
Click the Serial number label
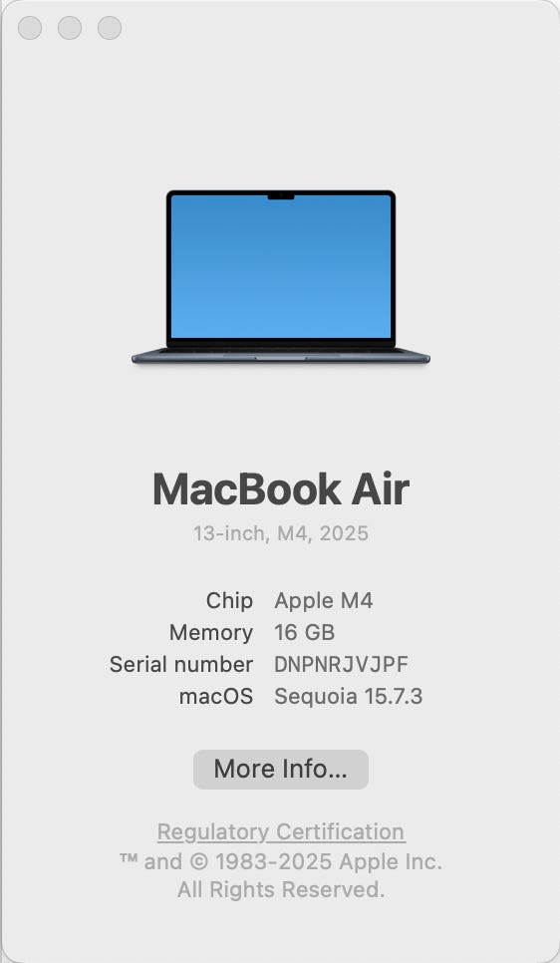[181, 665]
